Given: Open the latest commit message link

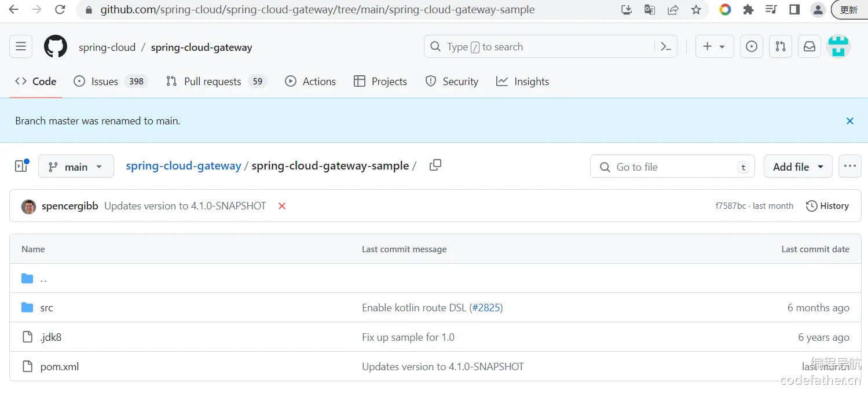Looking at the screenshot, I should pos(185,206).
